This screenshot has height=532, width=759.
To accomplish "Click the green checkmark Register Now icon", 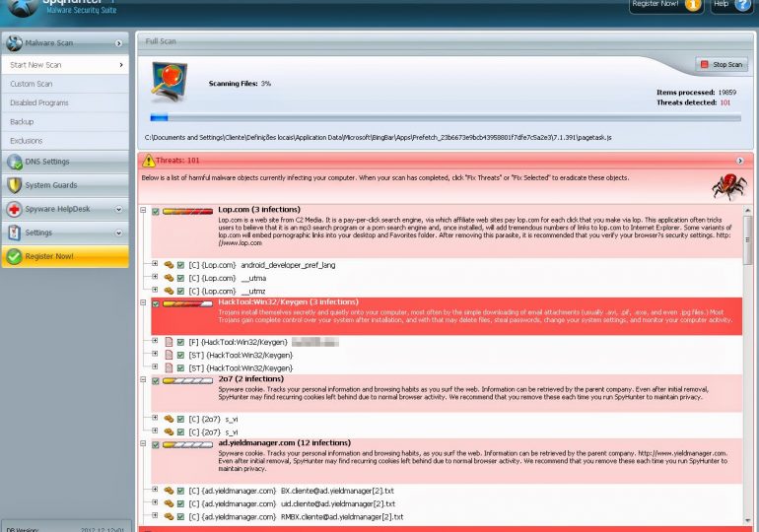I will (15, 256).
